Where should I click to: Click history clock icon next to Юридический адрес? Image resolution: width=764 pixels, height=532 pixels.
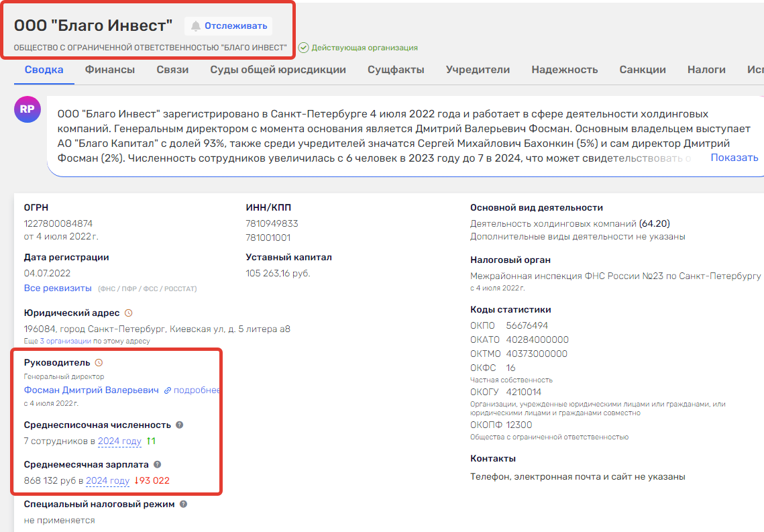pyautogui.click(x=129, y=313)
